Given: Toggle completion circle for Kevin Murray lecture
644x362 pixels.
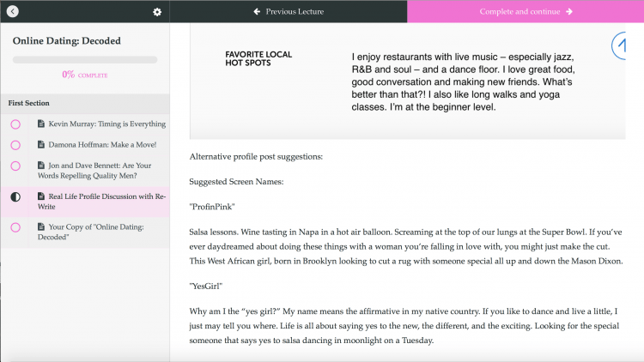Looking at the screenshot, I should pos(15,124).
